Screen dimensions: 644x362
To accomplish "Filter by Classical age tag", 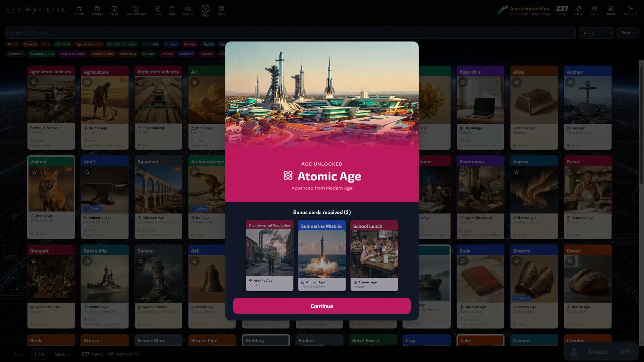I will pyautogui.click(x=63, y=44).
